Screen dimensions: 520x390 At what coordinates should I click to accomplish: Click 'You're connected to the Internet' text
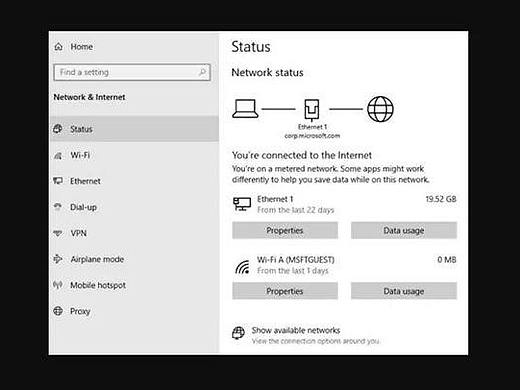pos(302,155)
